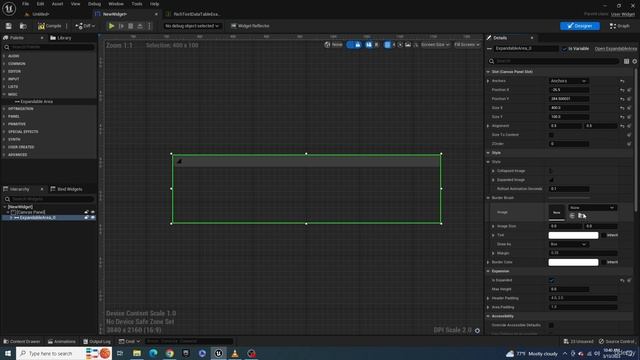Click the Browse to asset icon

tap(23, 26)
